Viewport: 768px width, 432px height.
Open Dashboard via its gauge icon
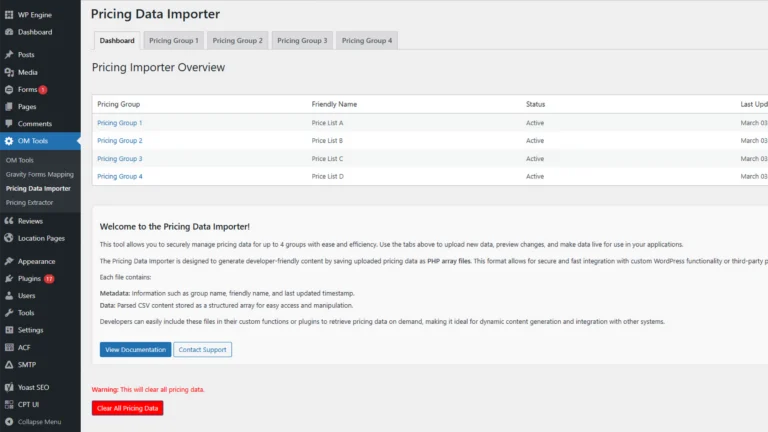[9, 32]
